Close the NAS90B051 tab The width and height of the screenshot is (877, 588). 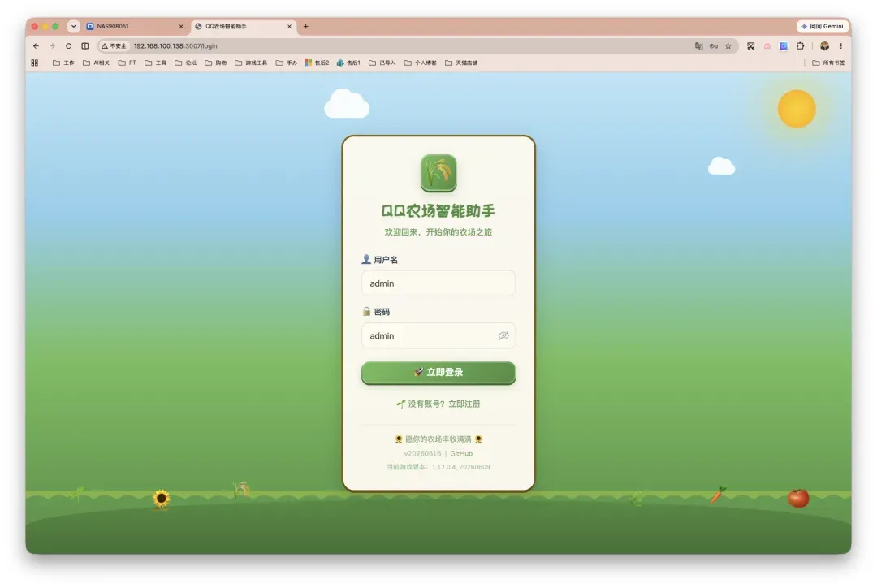(180, 26)
